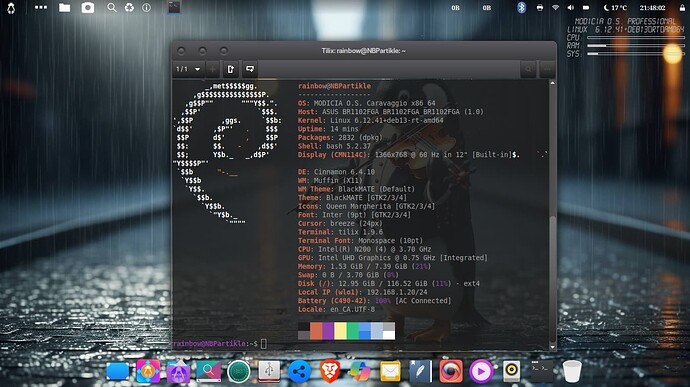Click the magnifier search icon in top panel
The image size is (690, 387).
(x=112, y=7)
